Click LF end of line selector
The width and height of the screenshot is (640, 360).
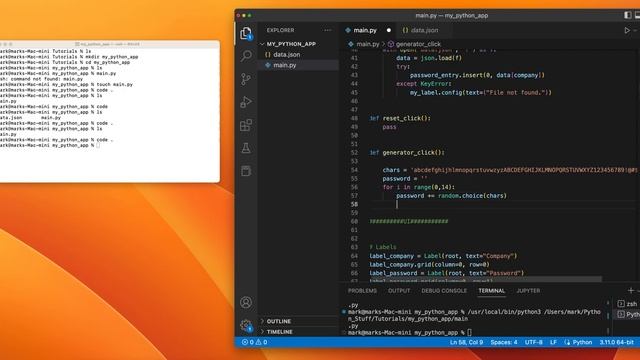click(x=553, y=342)
